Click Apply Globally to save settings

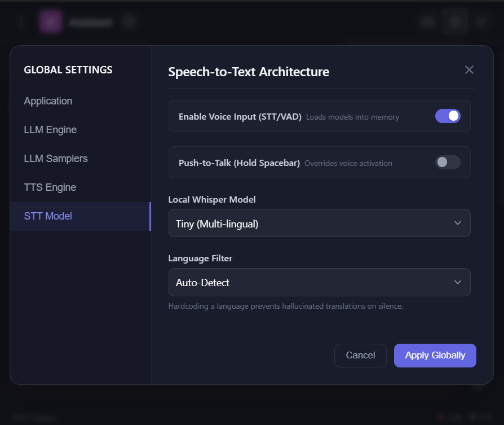(435, 356)
